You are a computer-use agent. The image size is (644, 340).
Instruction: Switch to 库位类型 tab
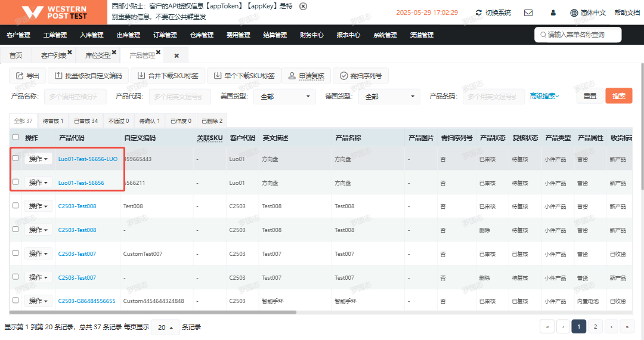(x=98, y=55)
